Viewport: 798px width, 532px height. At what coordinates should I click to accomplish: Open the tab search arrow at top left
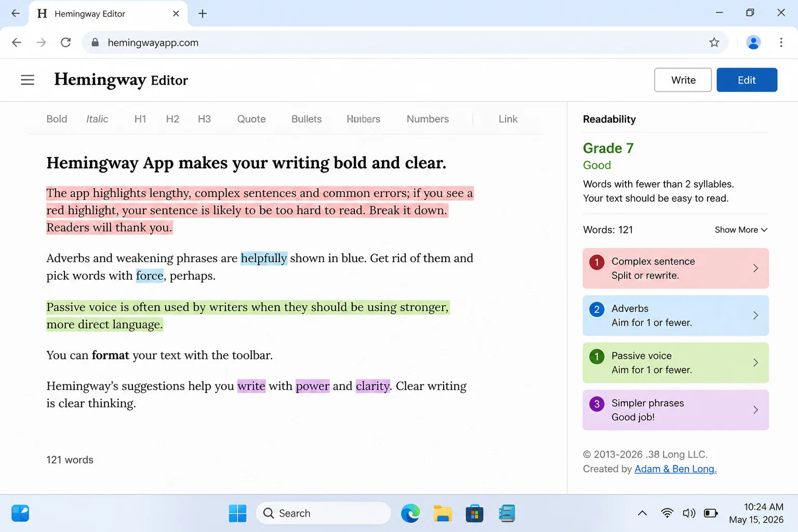(x=16, y=14)
